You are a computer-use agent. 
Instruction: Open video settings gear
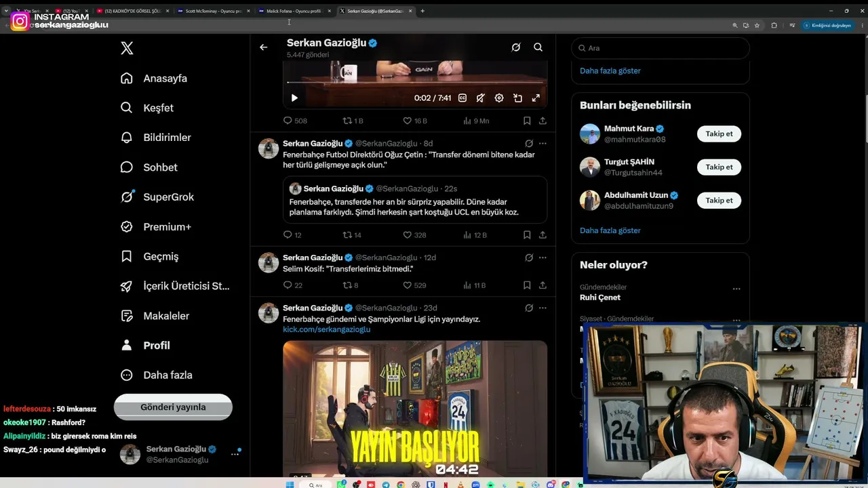click(499, 98)
